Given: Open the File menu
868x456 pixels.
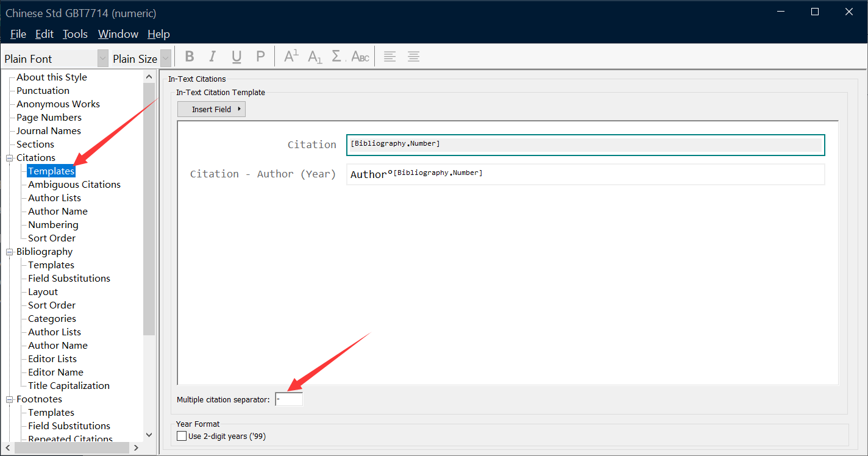Looking at the screenshot, I should click(x=18, y=34).
